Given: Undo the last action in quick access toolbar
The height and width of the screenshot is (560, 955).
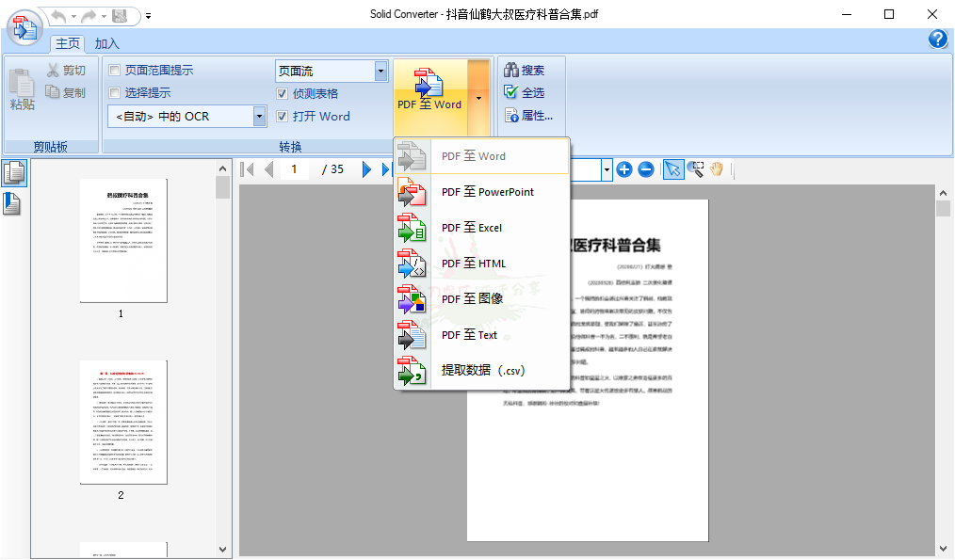Looking at the screenshot, I should pyautogui.click(x=58, y=16).
